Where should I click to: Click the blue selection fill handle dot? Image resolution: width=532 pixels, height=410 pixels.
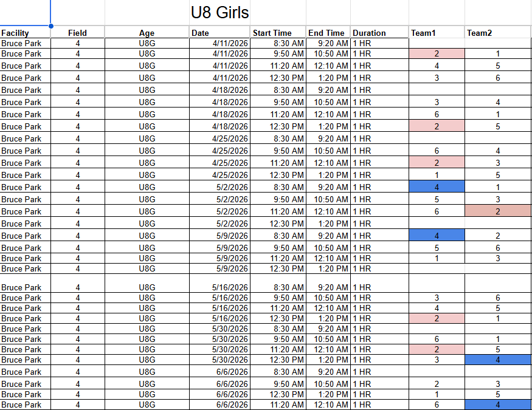point(50,26)
